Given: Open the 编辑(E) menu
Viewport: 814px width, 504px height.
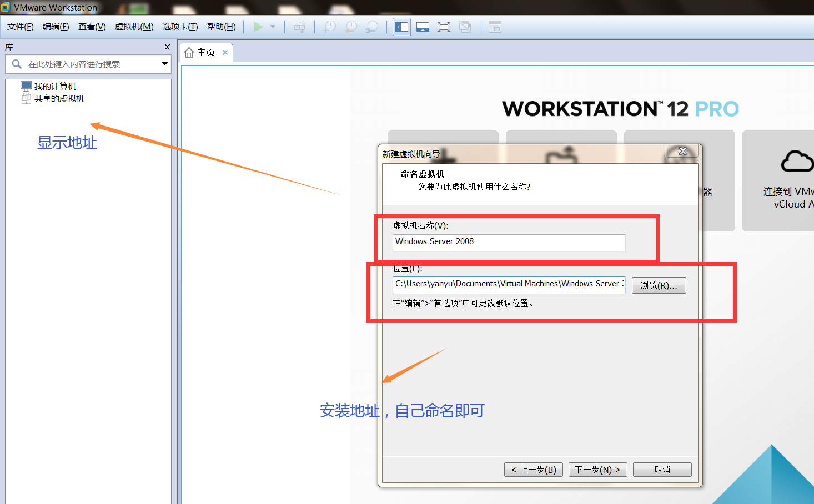Looking at the screenshot, I should click(56, 27).
